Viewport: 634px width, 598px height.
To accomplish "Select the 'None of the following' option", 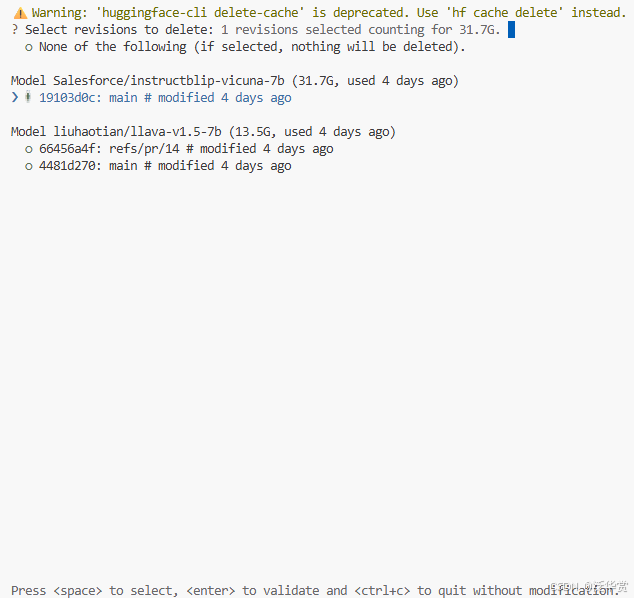I will tap(245, 47).
